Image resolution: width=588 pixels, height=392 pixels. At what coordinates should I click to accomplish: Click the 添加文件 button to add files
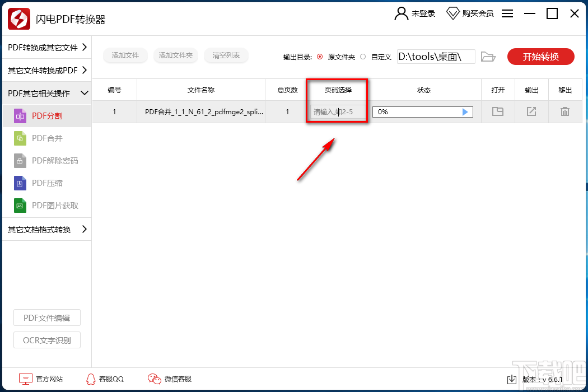(125, 55)
